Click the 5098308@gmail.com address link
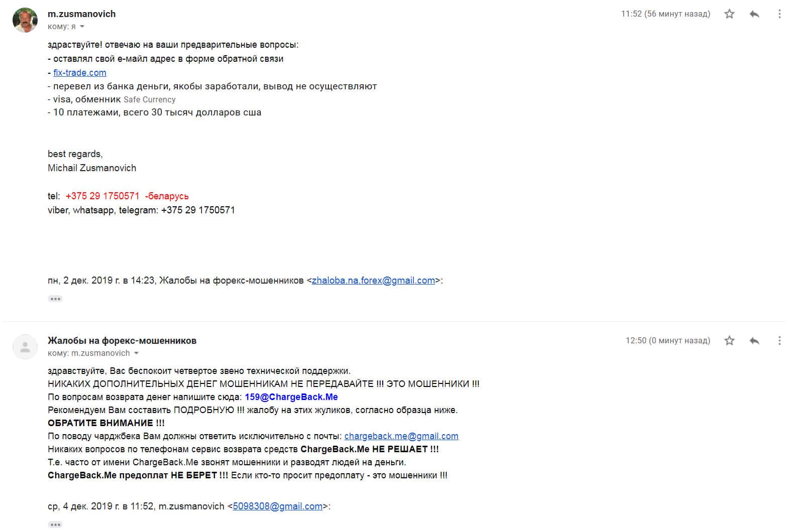Screen dimensions: 795x532 [x=278, y=506]
